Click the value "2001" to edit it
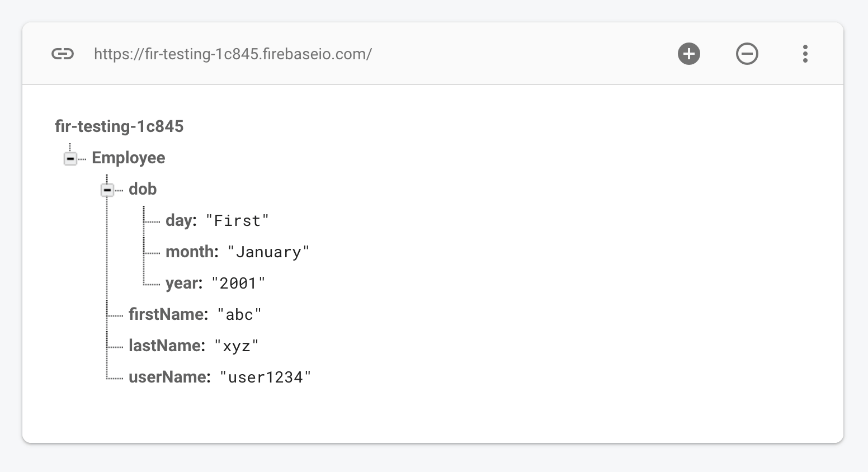This screenshot has height=472, width=868. pyautogui.click(x=238, y=283)
